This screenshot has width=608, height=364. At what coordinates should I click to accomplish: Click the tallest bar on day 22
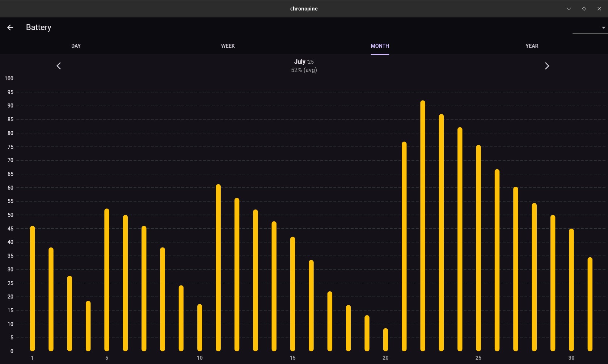point(423,226)
